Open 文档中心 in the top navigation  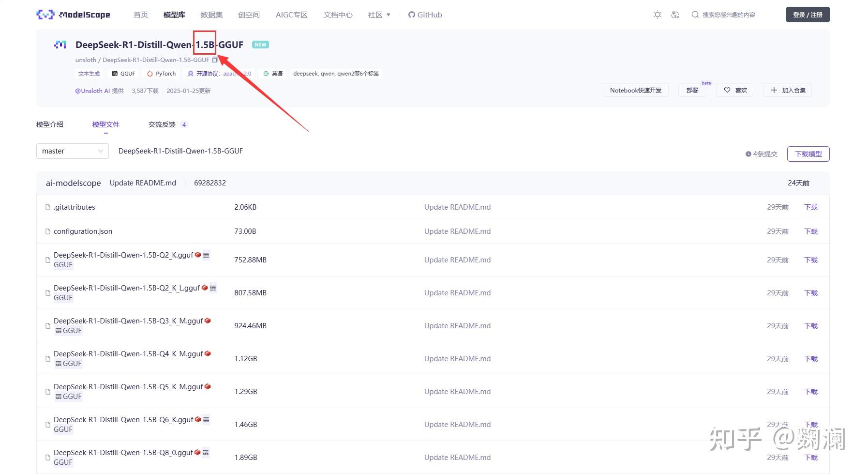(338, 15)
